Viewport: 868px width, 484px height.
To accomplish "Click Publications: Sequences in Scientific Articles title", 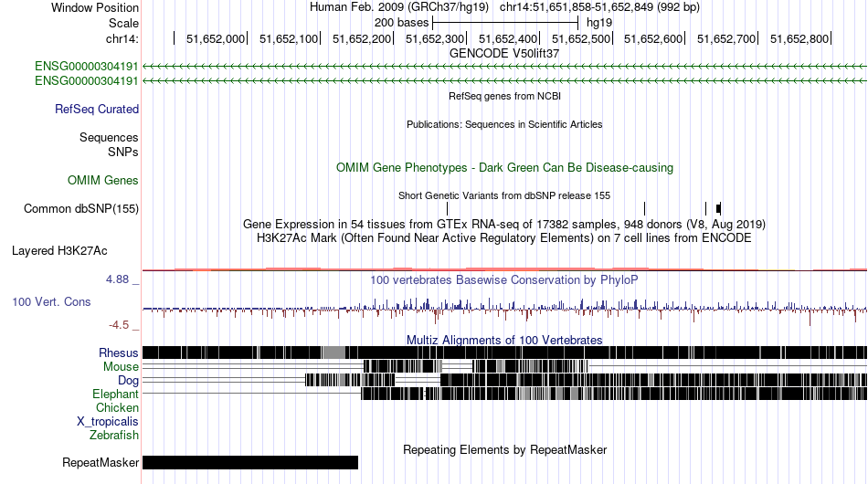I will [504, 124].
